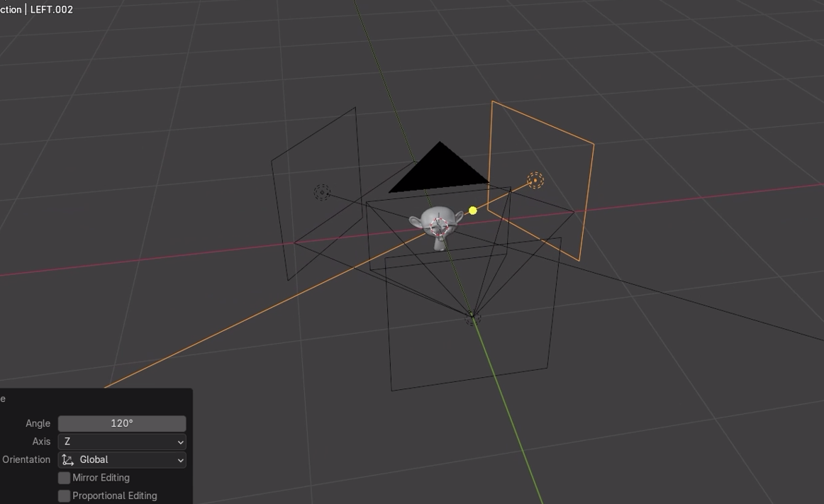This screenshot has width=824, height=504.
Task: Click the bottom camera's dashed origin circle
Action: coord(472,318)
